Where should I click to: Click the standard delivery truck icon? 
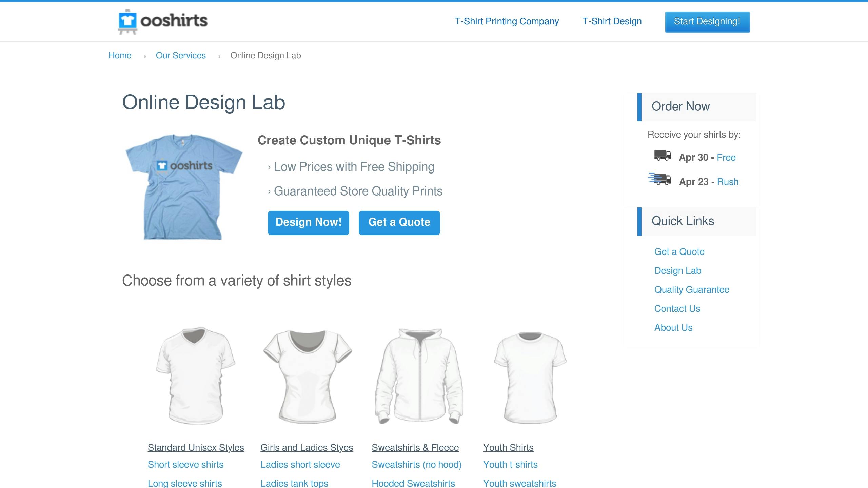click(x=663, y=155)
